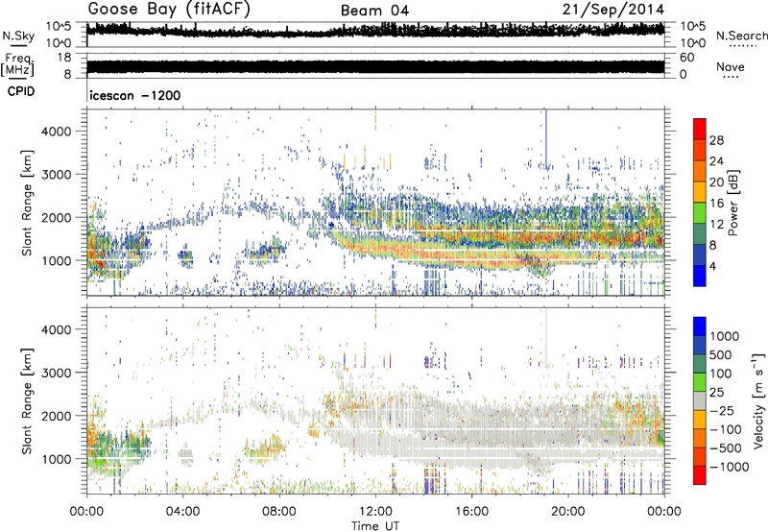768x532 pixels.
Task: Click the frequency trace in the Freq. panel
Action: coord(375,67)
